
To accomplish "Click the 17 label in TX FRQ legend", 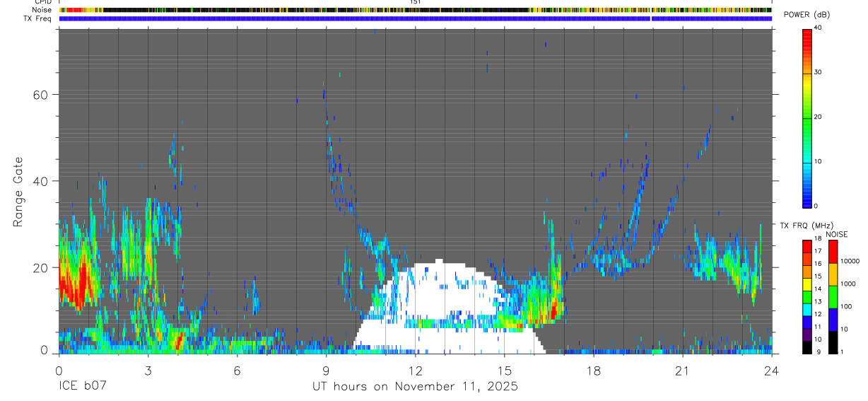I will [x=818, y=251].
